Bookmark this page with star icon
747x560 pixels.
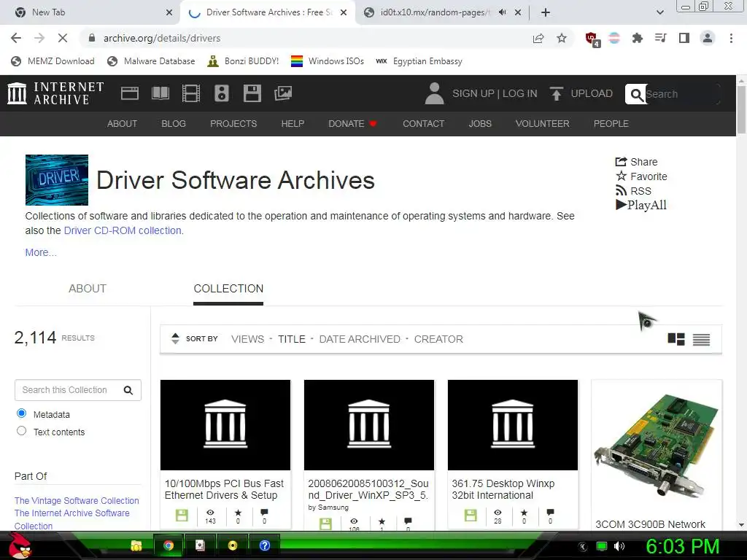click(562, 38)
